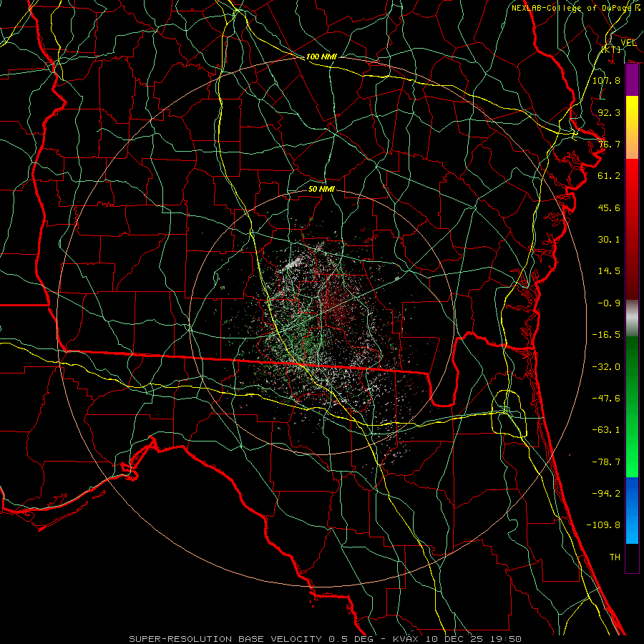Click the 50 NMI range ring label
This screenshot has width=644, height=644.
click(321, 189)
